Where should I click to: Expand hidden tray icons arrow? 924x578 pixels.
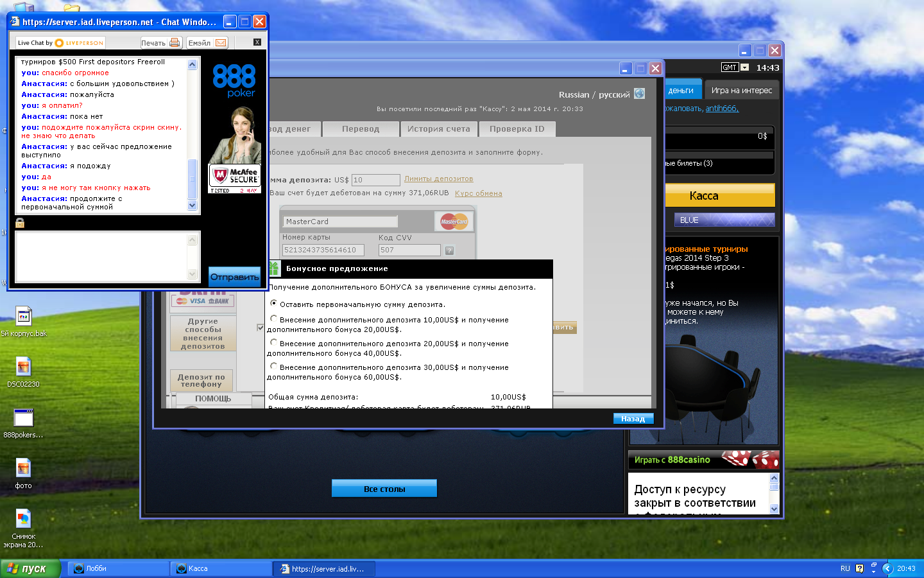pos(888,568)
